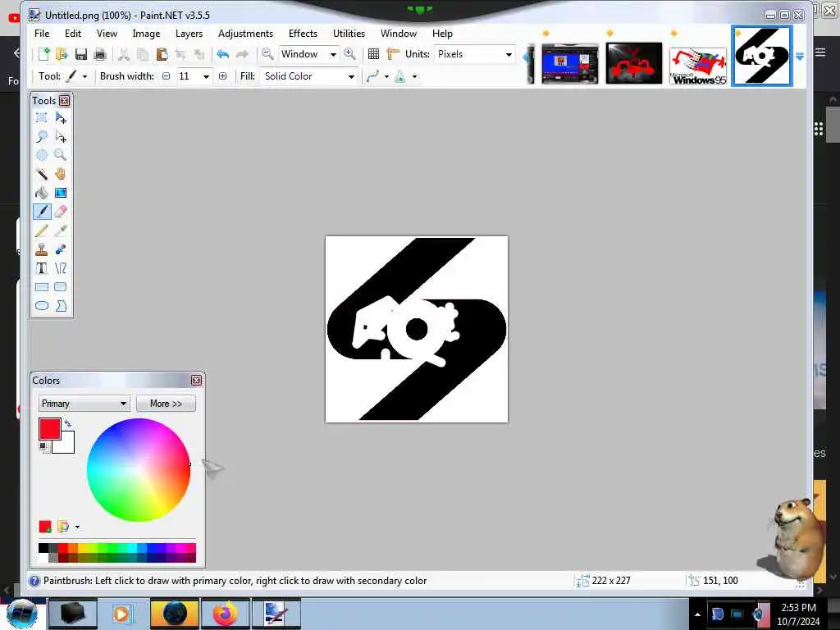
Task: Select the Ellipse shape tool
Action: 41,305
